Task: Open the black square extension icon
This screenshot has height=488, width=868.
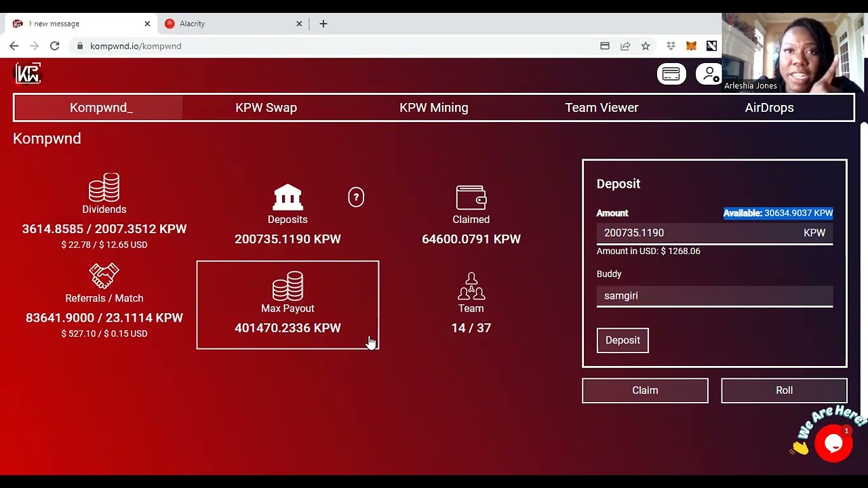Action: click(711, 46)
